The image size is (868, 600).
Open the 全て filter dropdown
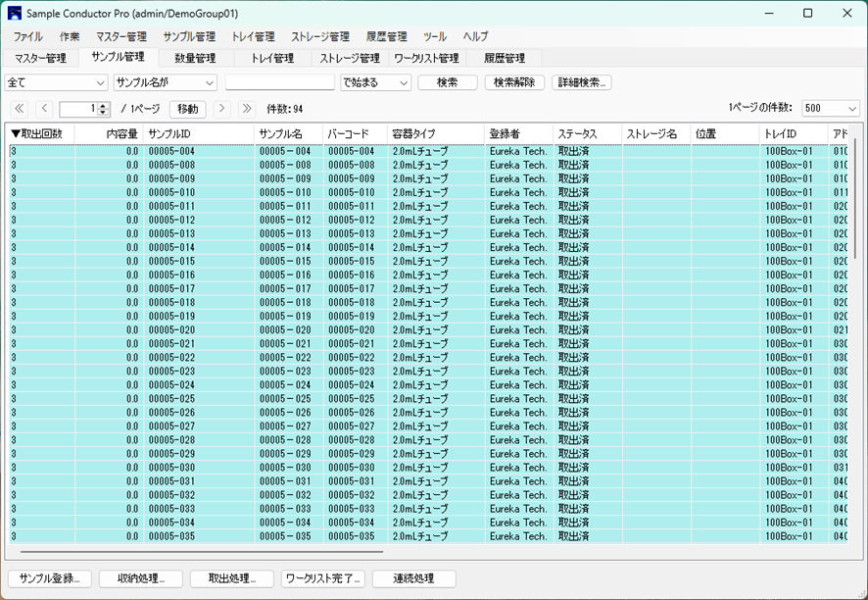[x=55, y=83]
